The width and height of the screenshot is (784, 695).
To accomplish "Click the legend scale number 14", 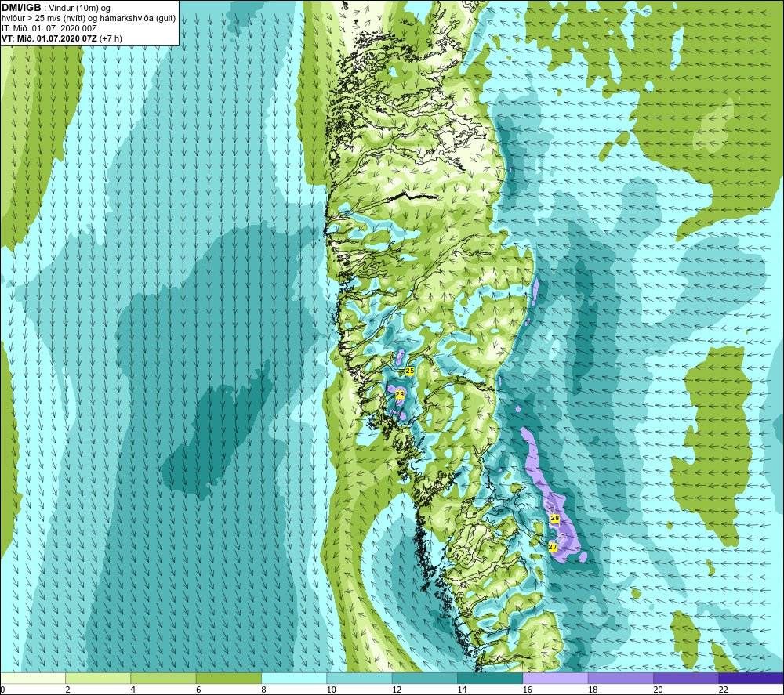I will point(462,690).
